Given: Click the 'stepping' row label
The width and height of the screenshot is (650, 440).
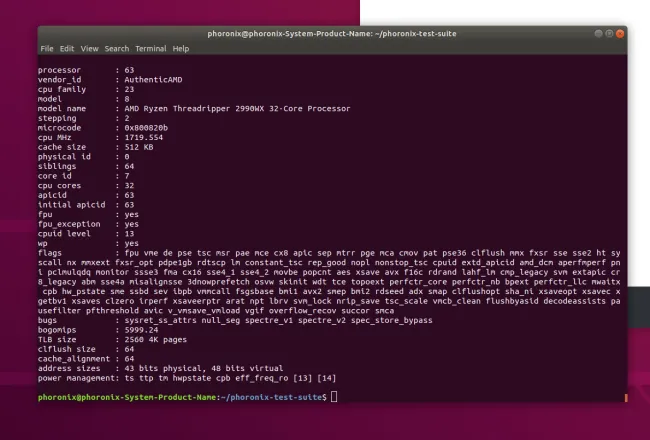Looking at the screenshot, I should [57, 118].
